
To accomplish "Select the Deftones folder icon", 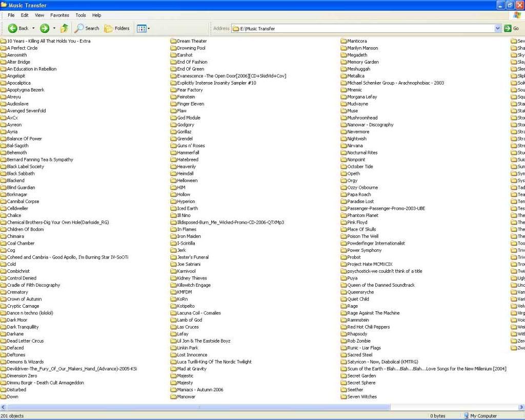I will pyautogui.click(x=4, y=355).
